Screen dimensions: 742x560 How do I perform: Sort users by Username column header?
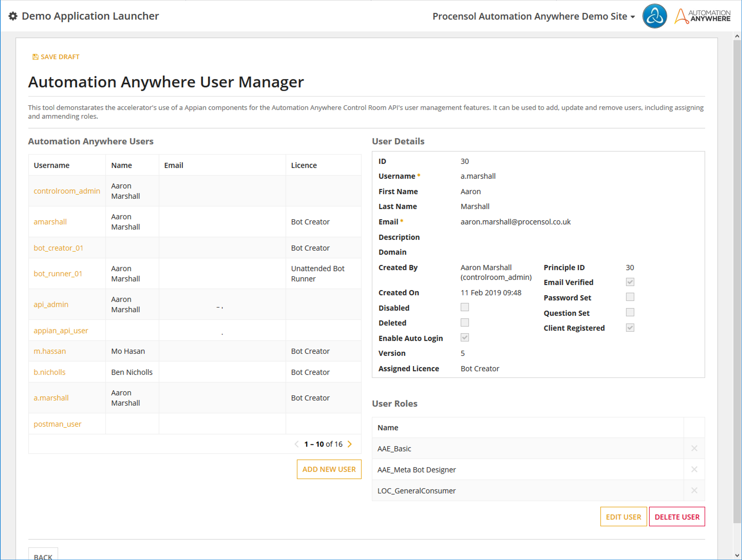click(x=52, y=165)
